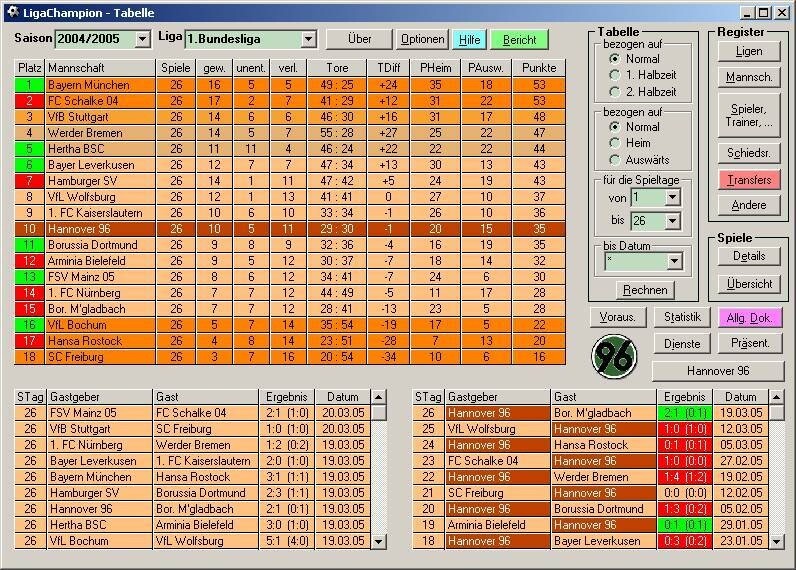
Task: Click the red place 7 cell
Action: click(x=29, y=181)
